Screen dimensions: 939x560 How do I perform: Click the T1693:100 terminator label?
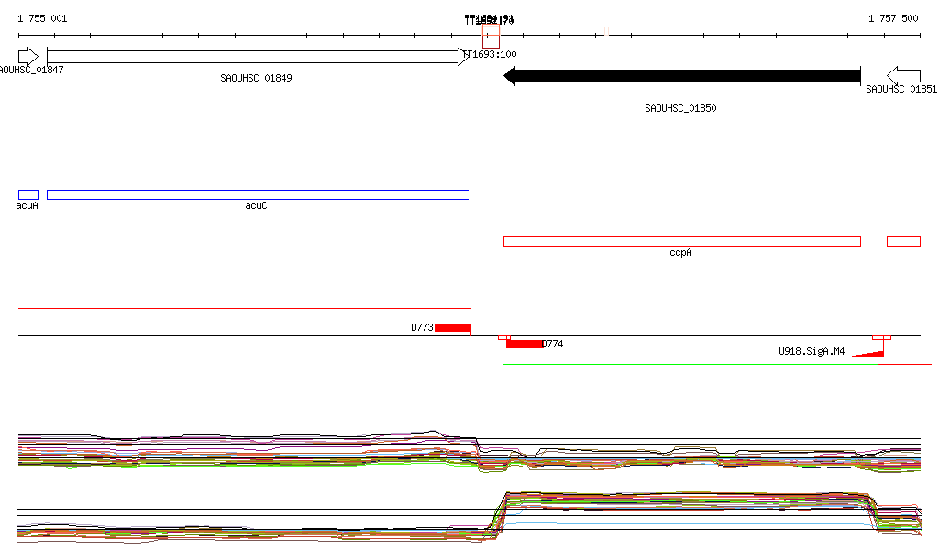[x=491, y=54]
